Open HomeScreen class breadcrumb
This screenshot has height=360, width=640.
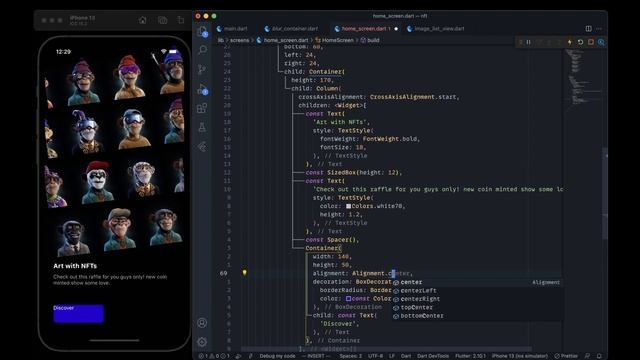pyautogui.click(x=334, y=40)
